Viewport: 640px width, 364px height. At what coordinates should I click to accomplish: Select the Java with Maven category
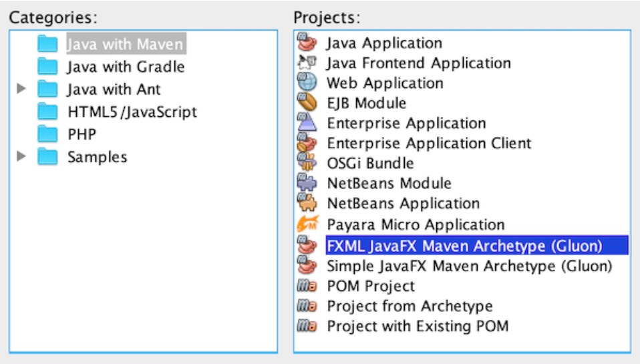[x=126, y=43]
